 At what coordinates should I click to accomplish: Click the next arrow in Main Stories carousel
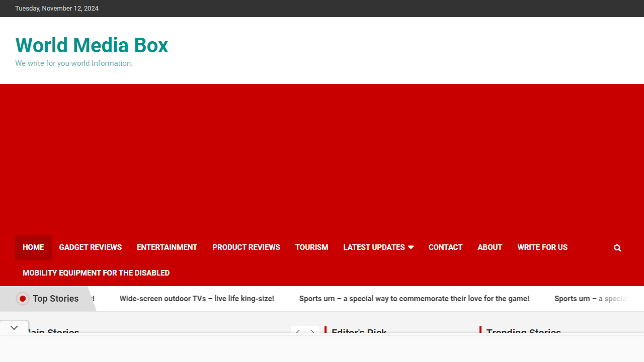(x=313, y=332)
